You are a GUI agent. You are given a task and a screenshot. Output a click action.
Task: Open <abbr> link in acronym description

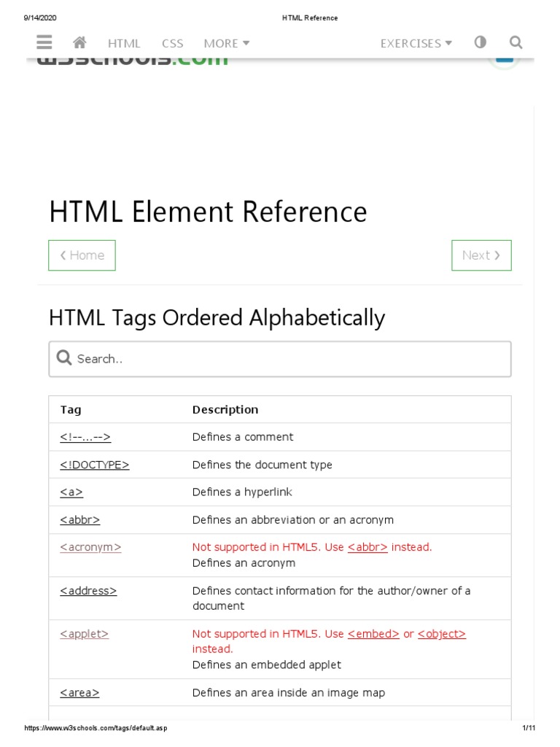[367, 547]
